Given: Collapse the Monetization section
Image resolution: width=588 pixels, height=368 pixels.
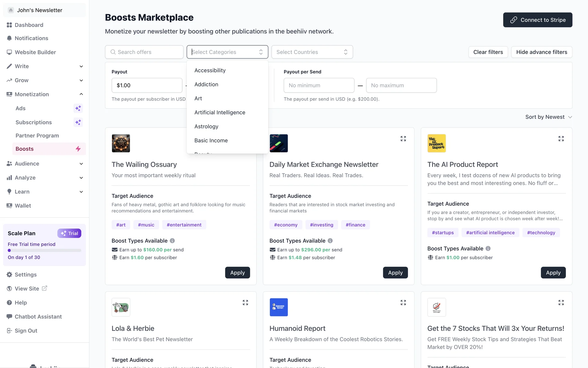Looking at the screenshot, I should (81, 94).
